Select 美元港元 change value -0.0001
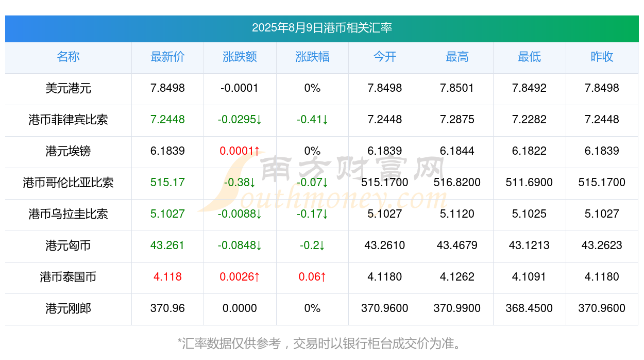Screen dimensions: 644x360 (240, 88)
